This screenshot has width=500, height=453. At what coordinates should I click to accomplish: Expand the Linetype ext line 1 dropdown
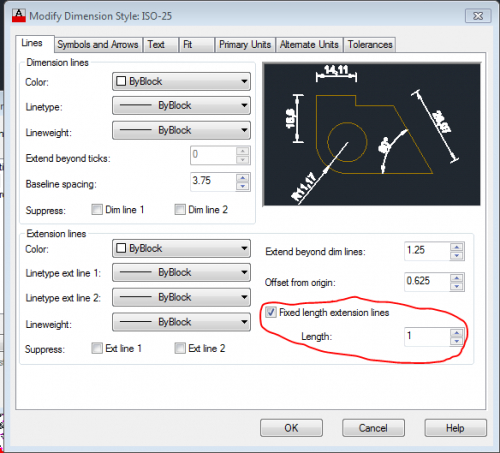click(x=181, y=272)
